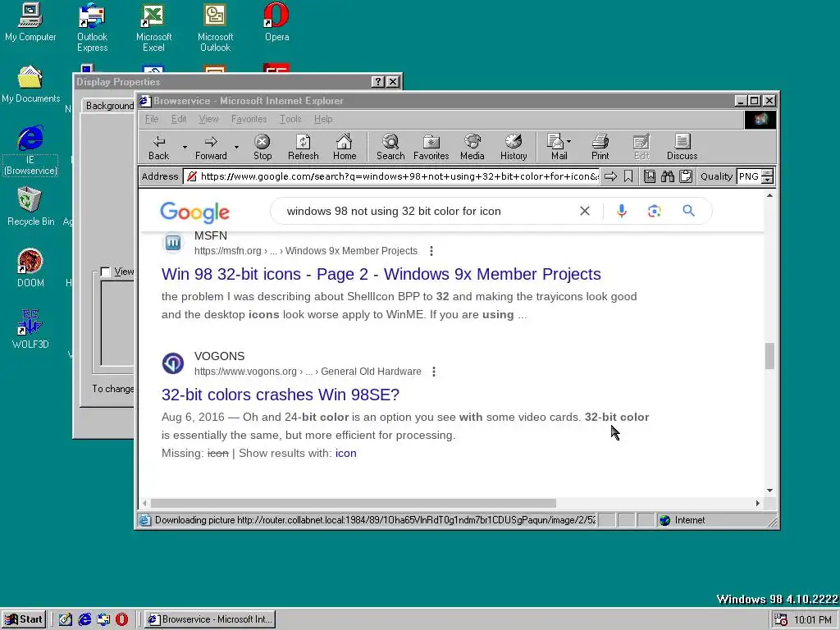
Task: Open the Search toolbar panel
Action: point(390,148)
